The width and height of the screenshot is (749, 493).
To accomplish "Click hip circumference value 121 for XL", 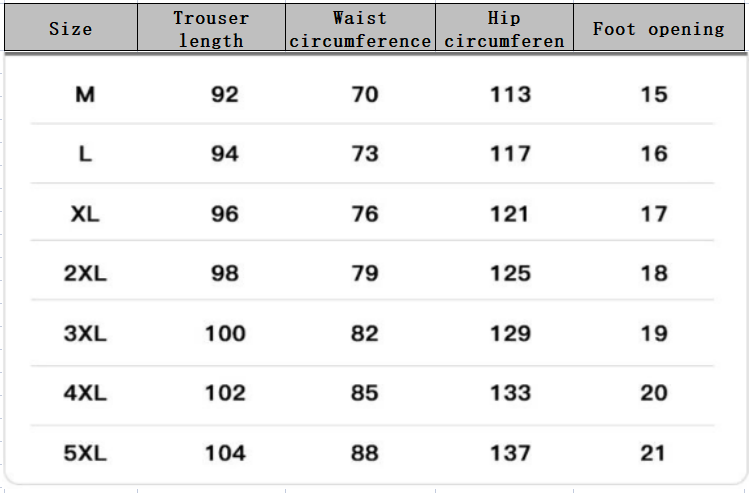I will pos(510,214).
